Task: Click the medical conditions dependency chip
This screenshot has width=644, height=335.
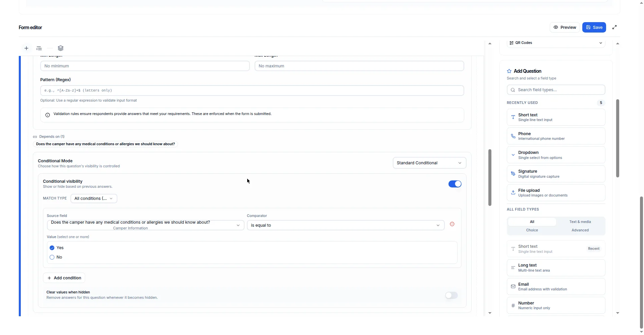Action: 105,144
